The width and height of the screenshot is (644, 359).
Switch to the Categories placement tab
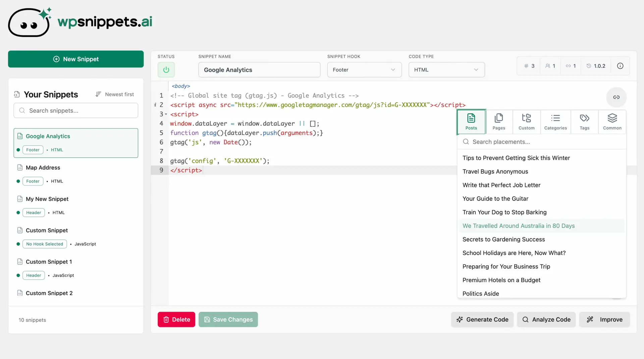point(555,122)
